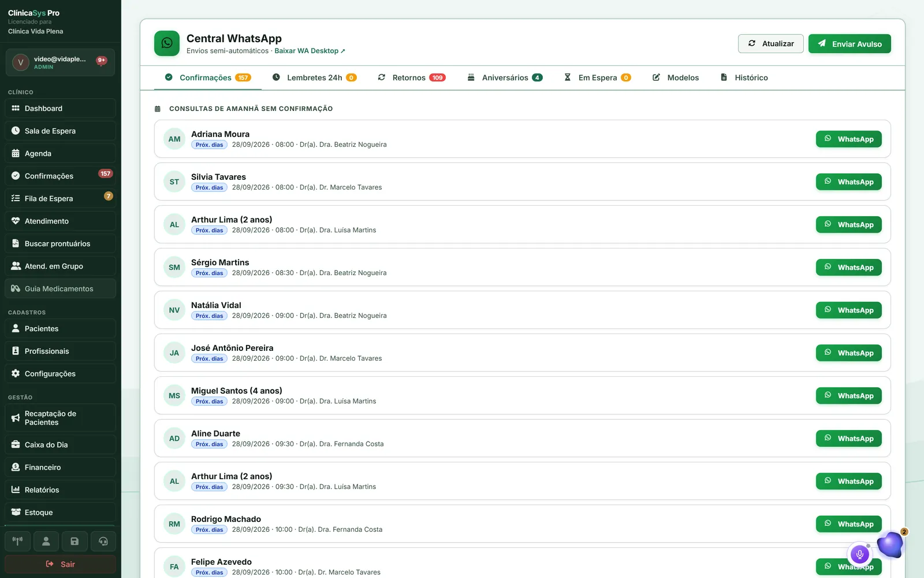Click the green WhatsApp logo icon in header
This screenshot has height=578, width=924.
click(167, 43)
